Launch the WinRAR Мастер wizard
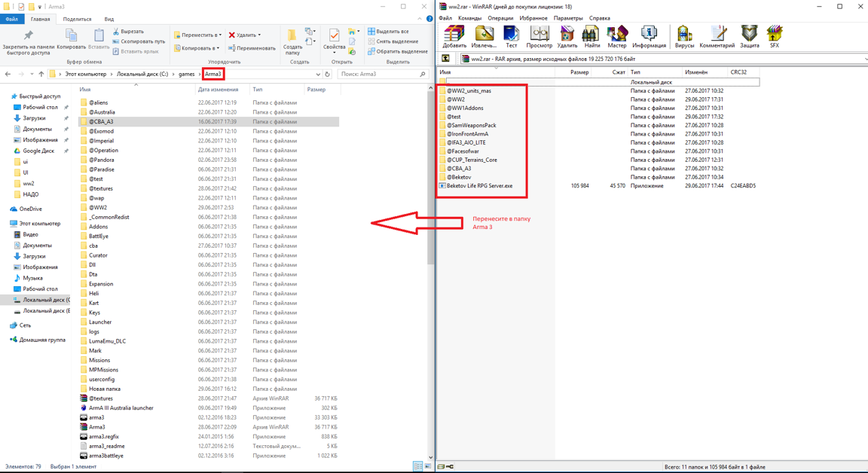Viewport: 868px width, 473px height. pos(616,36)
